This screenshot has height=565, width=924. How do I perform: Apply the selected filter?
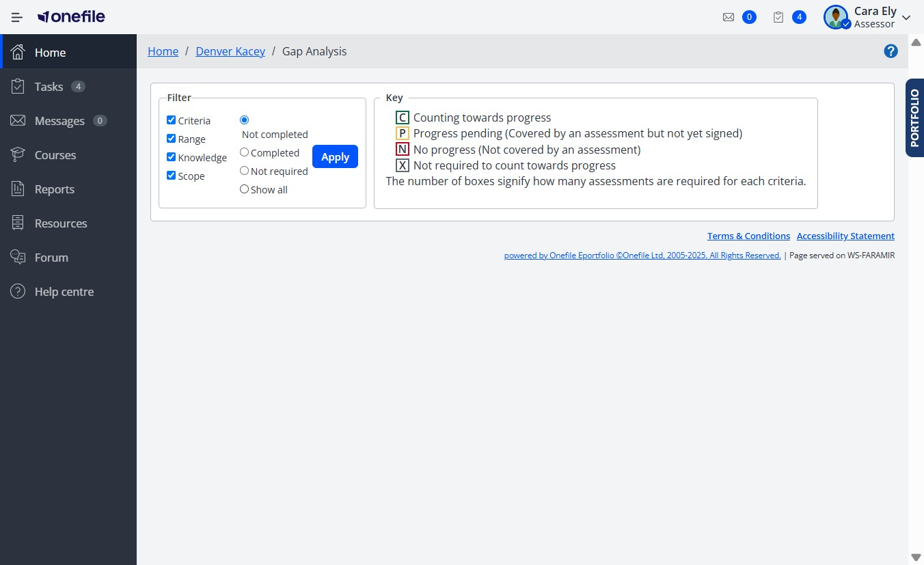pyautogui.click(x=335, y=156)
